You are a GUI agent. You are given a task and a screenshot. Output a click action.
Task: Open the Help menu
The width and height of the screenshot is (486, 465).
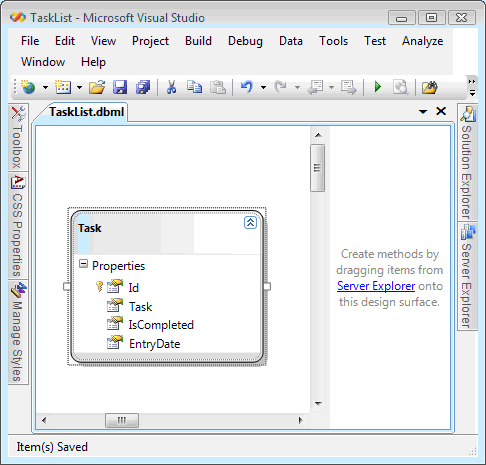pyautogui.click(x=93, y=62)
